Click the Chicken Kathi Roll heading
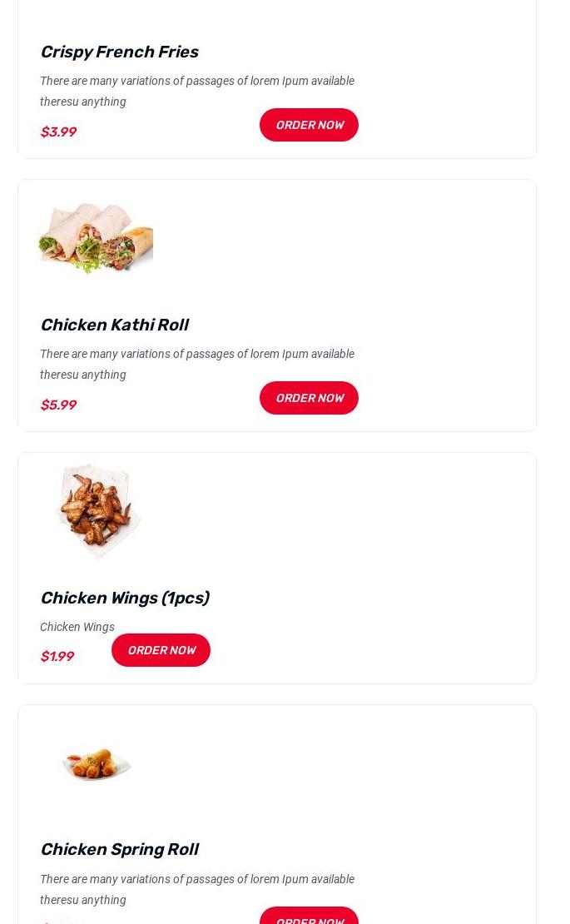Image resolution: width=570 pixels, height=924 pixels. pyautogui.click(x=114, y=325)
